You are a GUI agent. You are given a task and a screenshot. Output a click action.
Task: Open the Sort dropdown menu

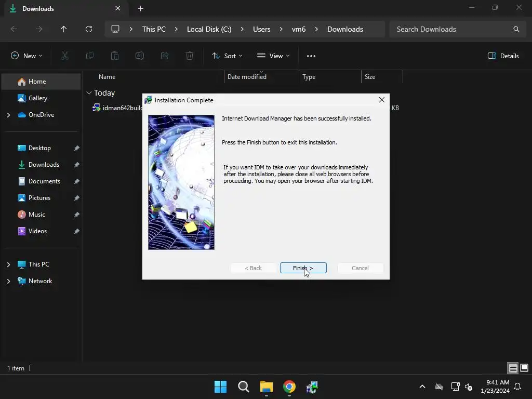pyautogui.click(x=227, y=56)
